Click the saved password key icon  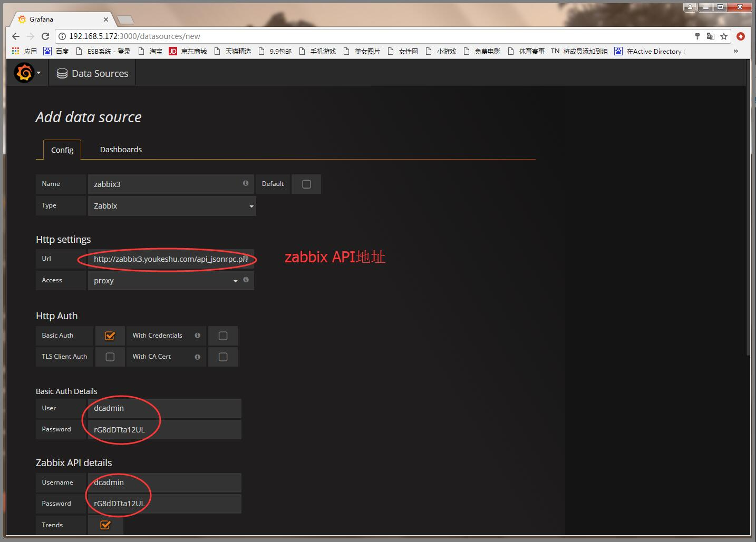point(697,36)
